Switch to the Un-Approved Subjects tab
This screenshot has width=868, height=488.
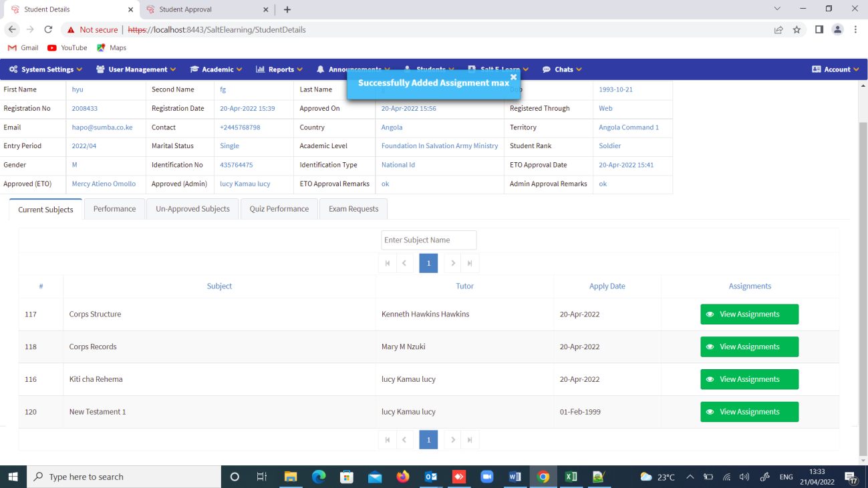[192, 209]
